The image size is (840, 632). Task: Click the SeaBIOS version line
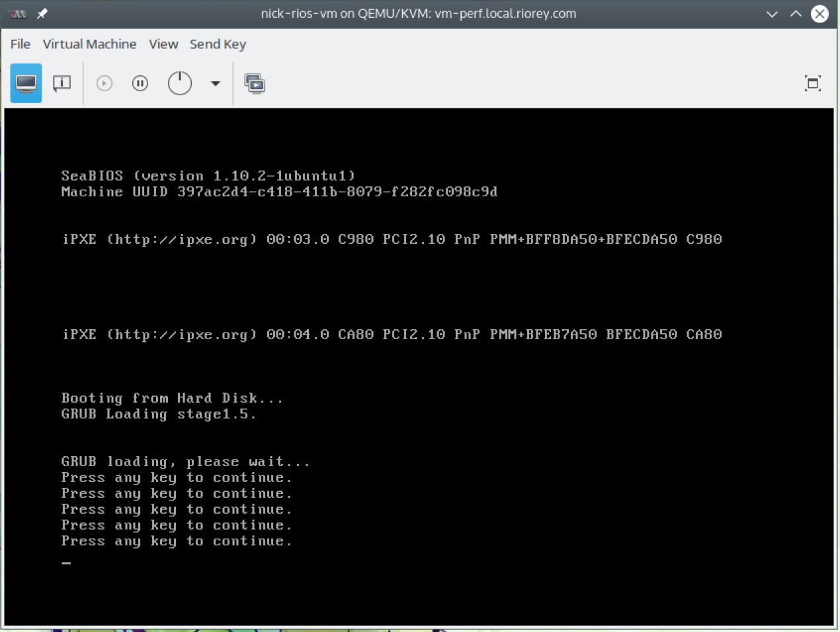[208, 176]
